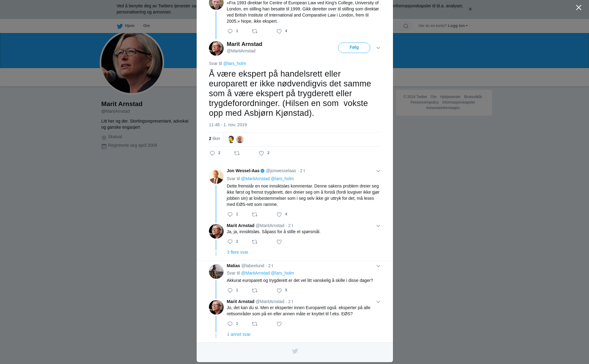Retweet the main Marit Arnstad tweet
589x364 pixels.
(237, 153)
